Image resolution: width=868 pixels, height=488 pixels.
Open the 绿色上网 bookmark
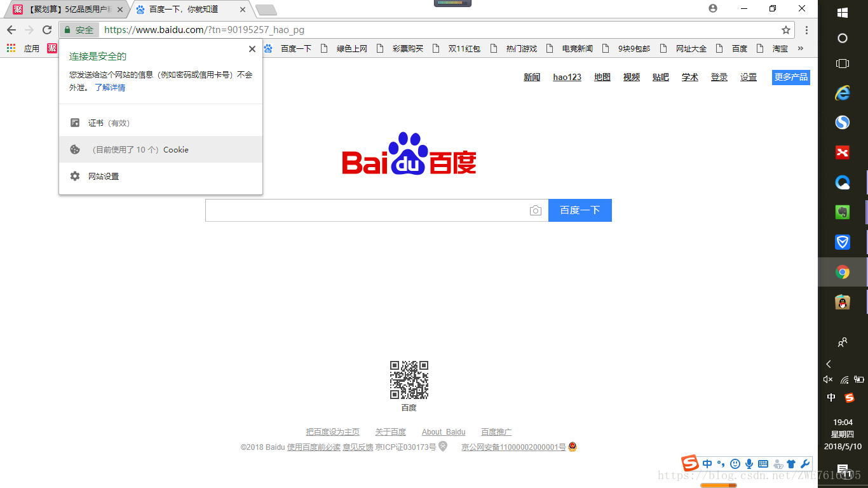click(344, 48)
